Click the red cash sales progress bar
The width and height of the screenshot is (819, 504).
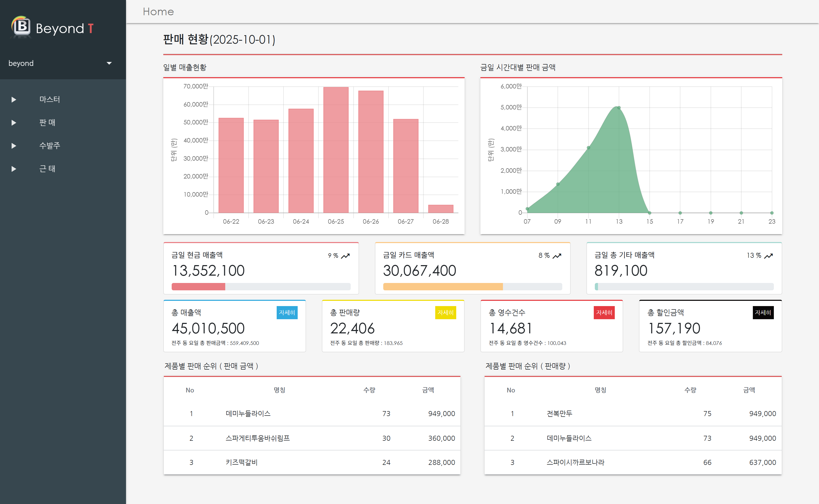[x=198, y=287]
